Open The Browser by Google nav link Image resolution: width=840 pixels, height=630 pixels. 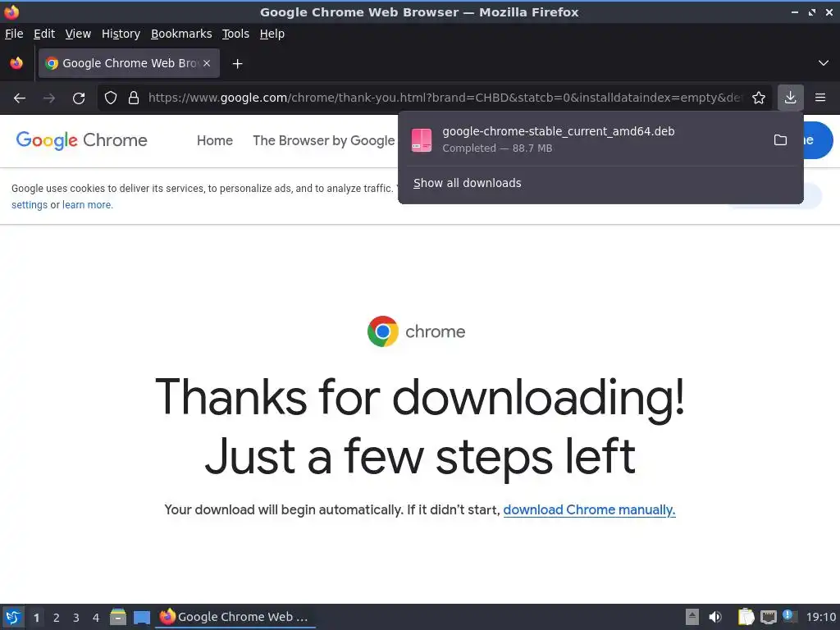point(323,141)
